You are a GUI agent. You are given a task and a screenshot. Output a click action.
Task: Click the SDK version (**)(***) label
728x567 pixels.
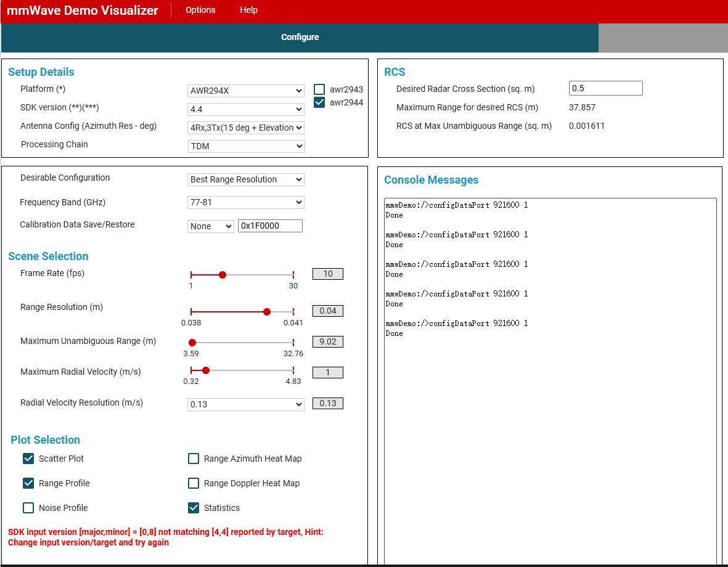pos(59,107)
